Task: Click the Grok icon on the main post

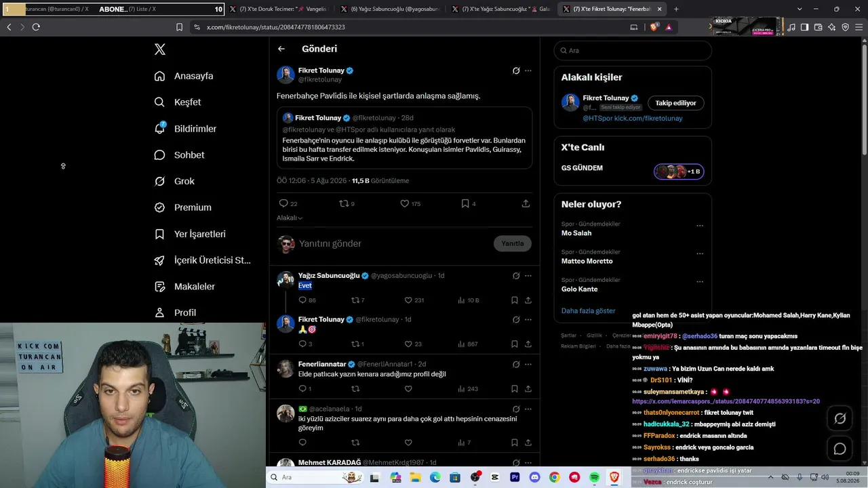Action: pos(516,70)
